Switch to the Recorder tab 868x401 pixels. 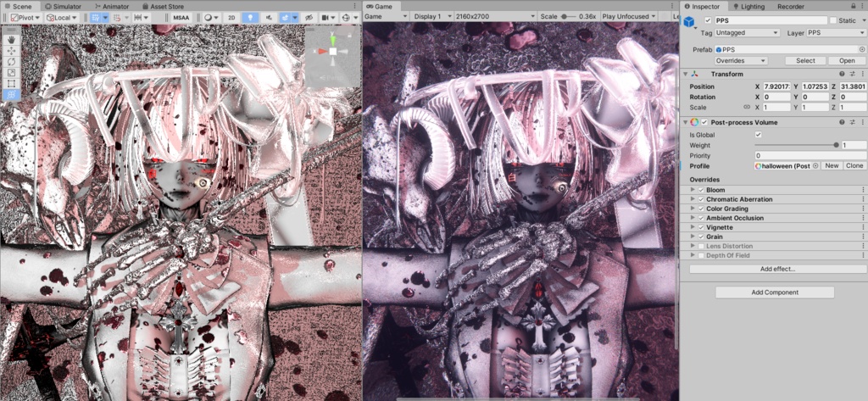791,7
